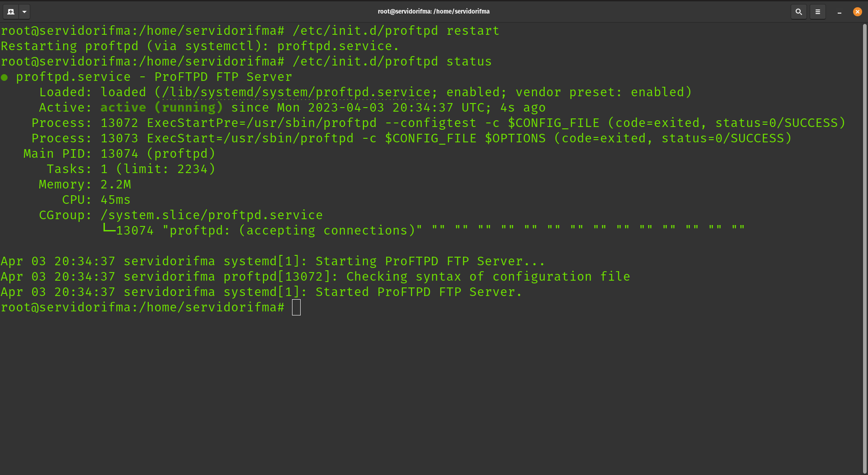Click the green service status dot

pyautogui.click(x=5, y=77)
